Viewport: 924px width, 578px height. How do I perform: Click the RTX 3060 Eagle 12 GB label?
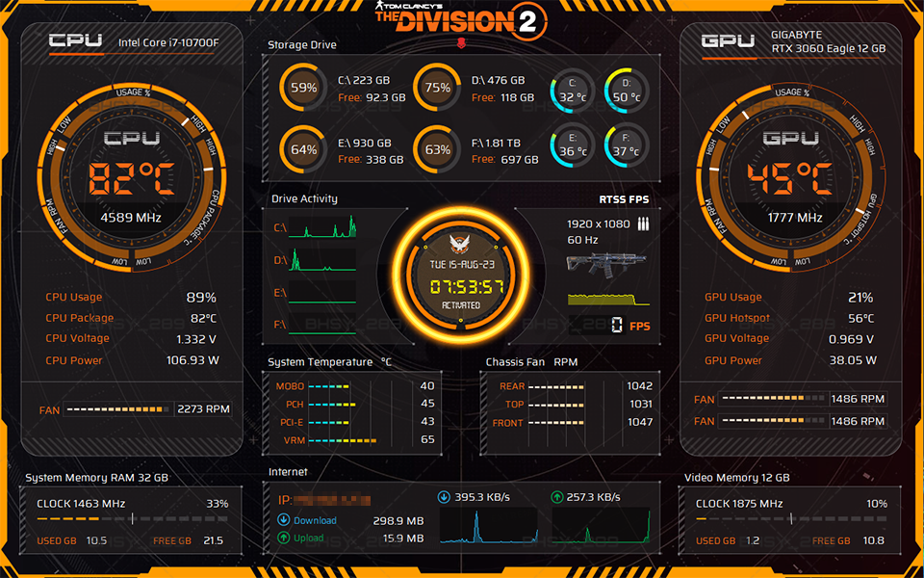pyautogui.click(x=829, y=48)
